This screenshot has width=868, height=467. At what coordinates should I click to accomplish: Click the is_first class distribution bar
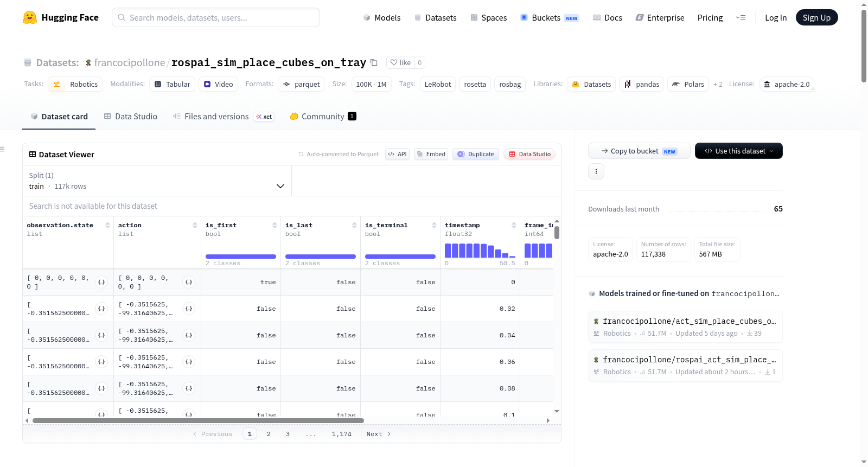click(x=241, y=257)
